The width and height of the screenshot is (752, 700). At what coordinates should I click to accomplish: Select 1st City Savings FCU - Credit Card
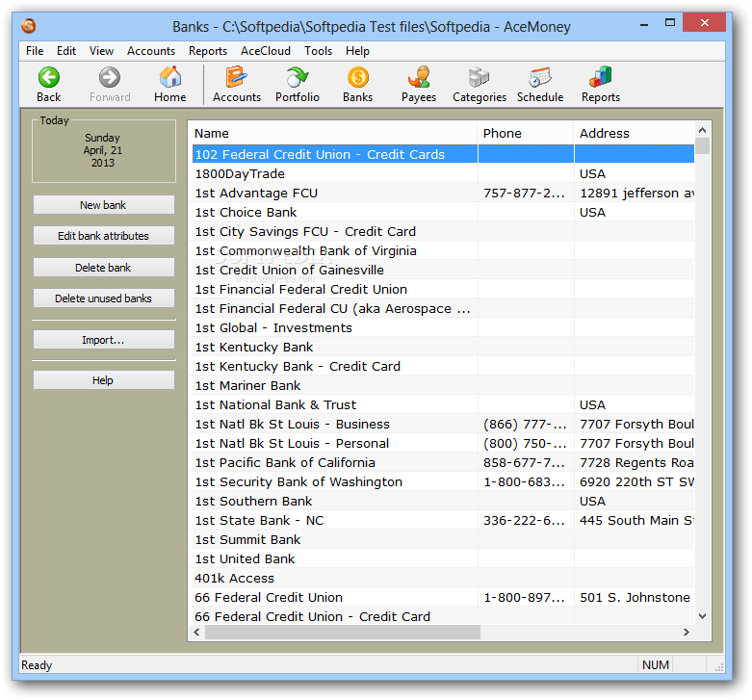442,232
